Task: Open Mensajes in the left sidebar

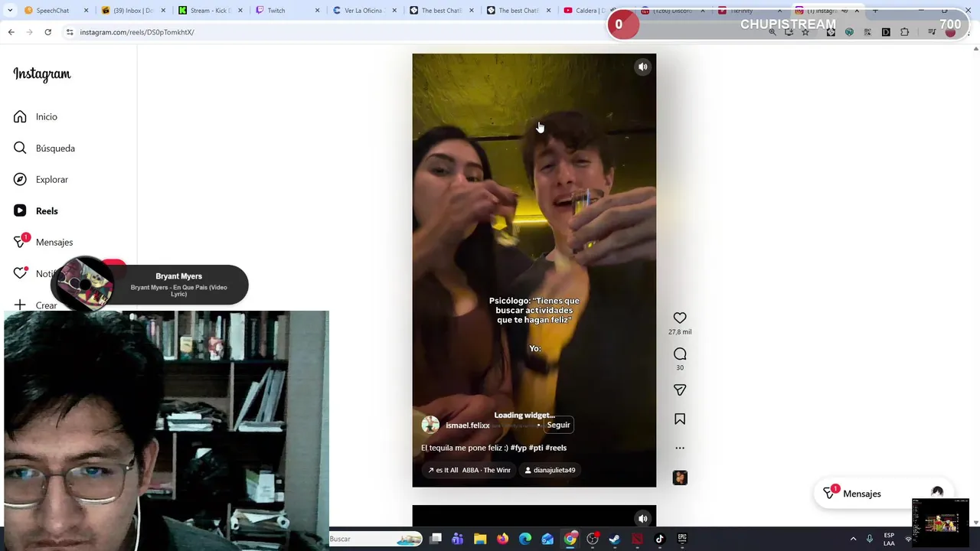Action: coord(43,242)
